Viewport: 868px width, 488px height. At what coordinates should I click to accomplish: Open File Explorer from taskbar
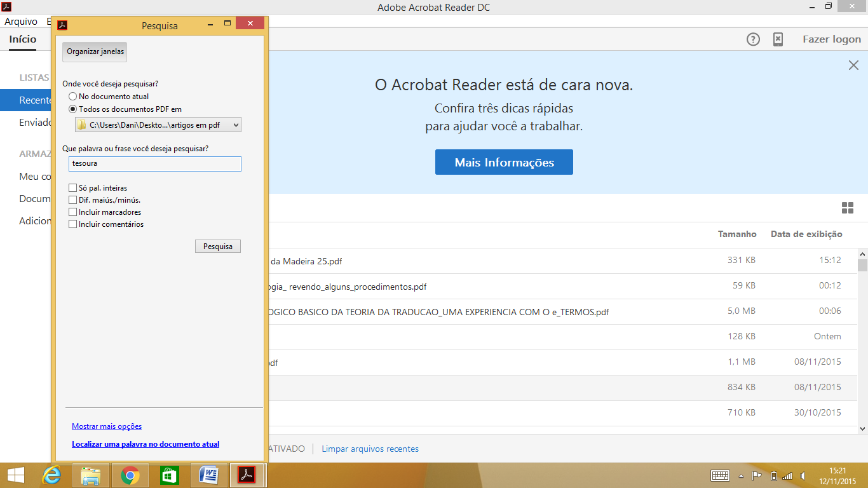pos(91,475)
